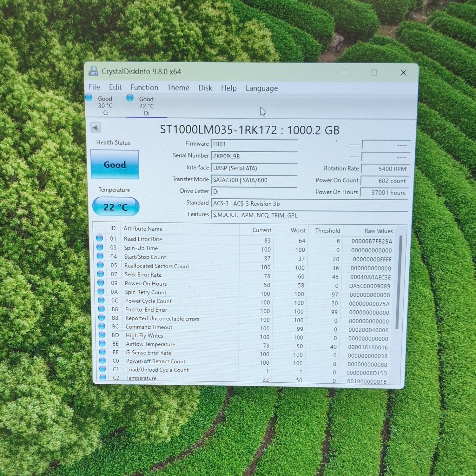The width and height of the screenshot is (476, 476).
Task: Click the previous disk arrow button
Action: (95, 128)
